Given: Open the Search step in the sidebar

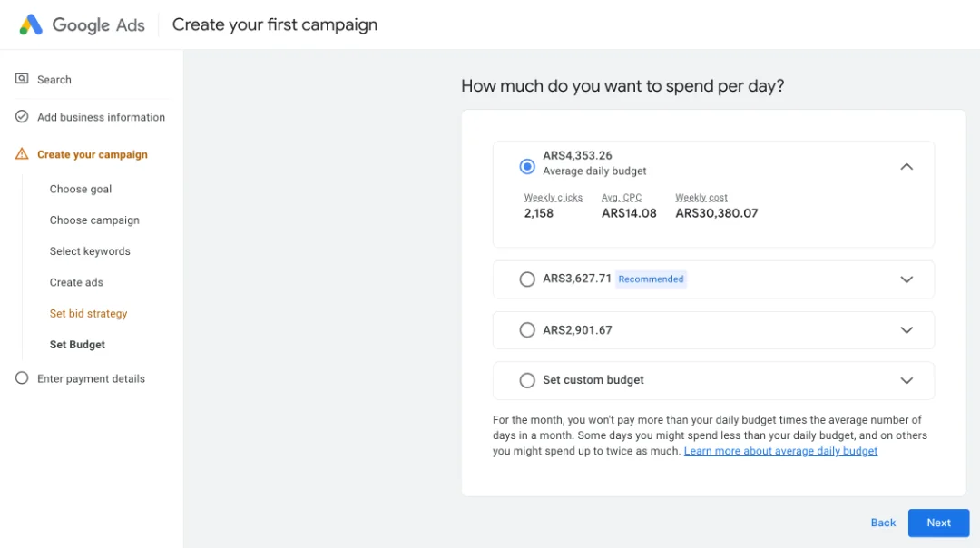Looking at the screenshot, I should [54, 79].
